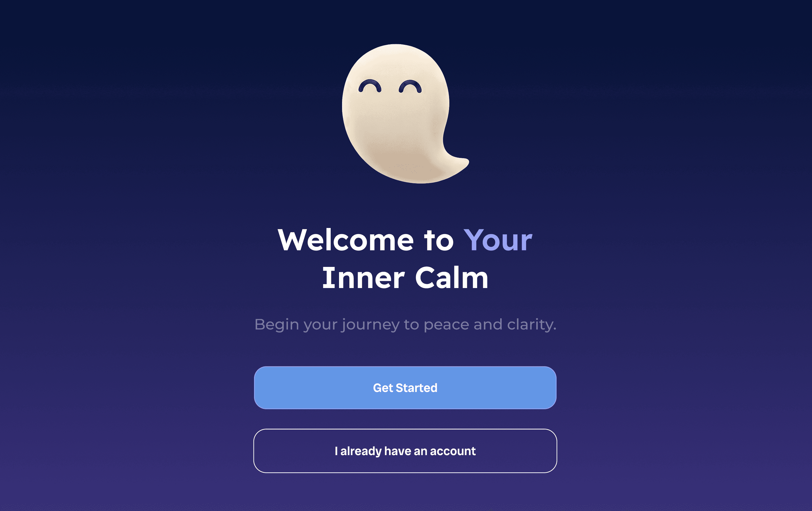This screenshot has height=511, width=812.
Task: Click the word "already" in the login button
Action: (x=361, y=451)
